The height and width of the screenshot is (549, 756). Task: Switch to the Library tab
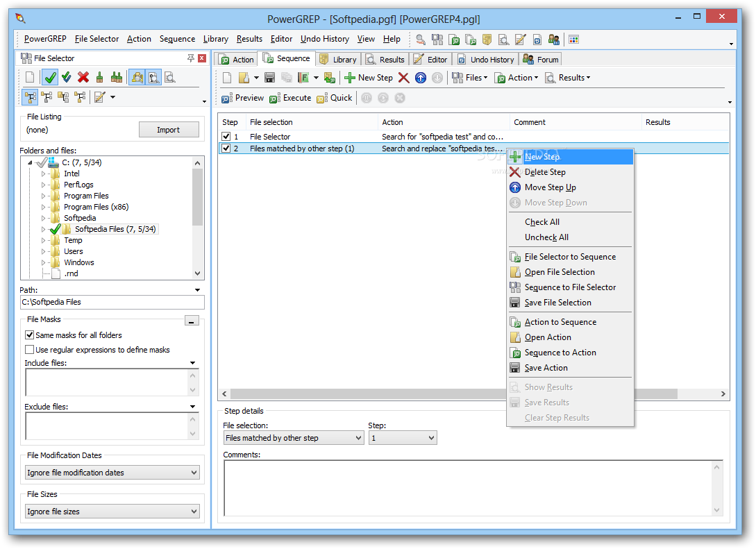pyautogui.click(x=339, y=59)
